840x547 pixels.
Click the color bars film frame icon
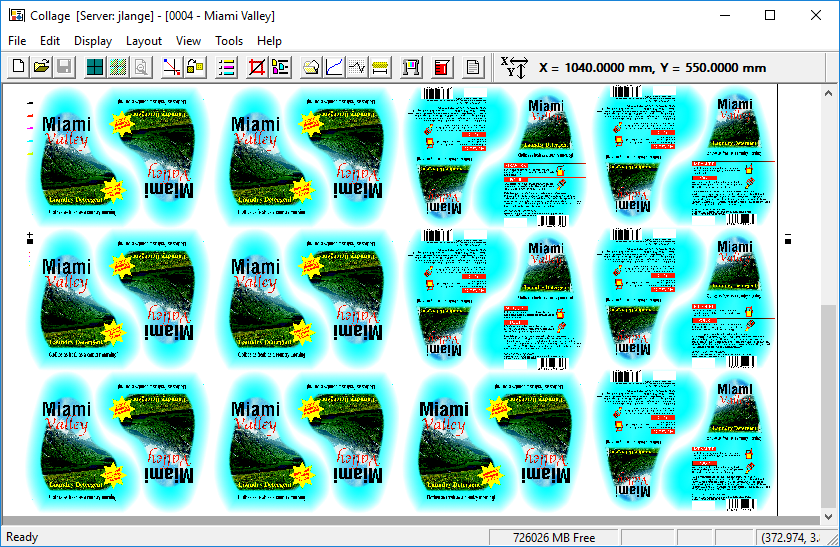pyautogui.click(x=411, y=68)
